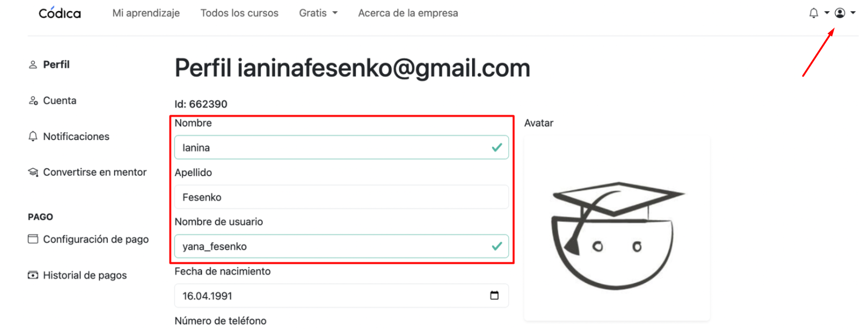The image size is (868, 329).
Task: Open the notifications bell in header
Action: click(x=814, y=13)
